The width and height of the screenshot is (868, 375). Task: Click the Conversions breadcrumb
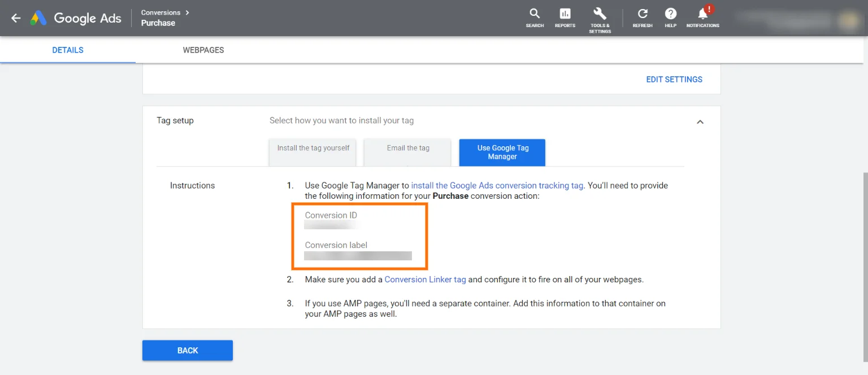click(161, 12)
